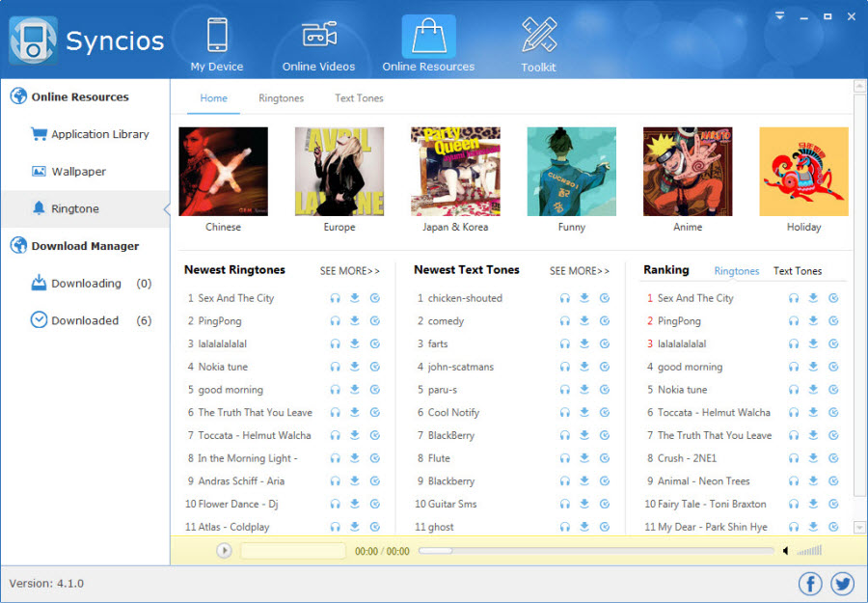The height and width of the screenshot is (603, 868).
Task: Open the Syncios Twitter page icon
Action: (842, 584)
